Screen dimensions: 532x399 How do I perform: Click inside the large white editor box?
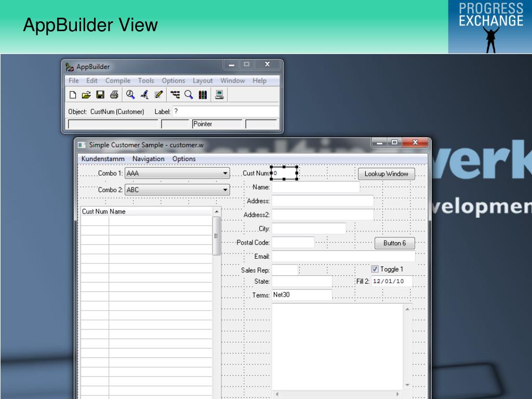(338, 347)
